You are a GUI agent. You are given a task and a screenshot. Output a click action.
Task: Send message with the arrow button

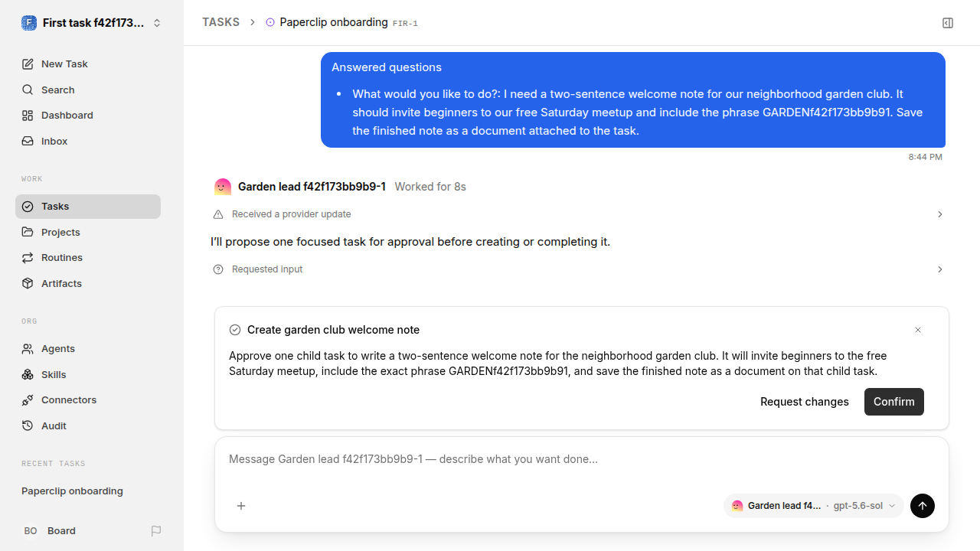pyautogui.click(x=923, y=506)
